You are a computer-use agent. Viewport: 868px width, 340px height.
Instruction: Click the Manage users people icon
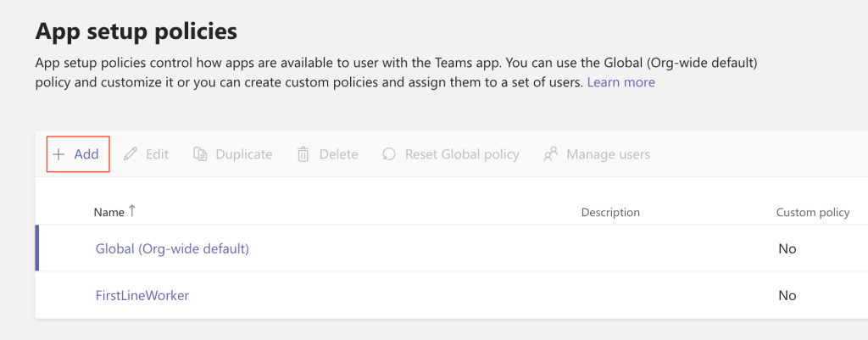pyautogui.click(x=551, y=154)
